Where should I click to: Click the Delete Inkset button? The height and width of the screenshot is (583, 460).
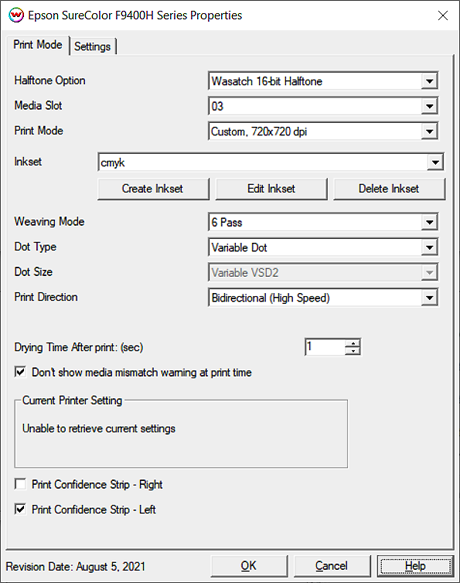(389, 189)
